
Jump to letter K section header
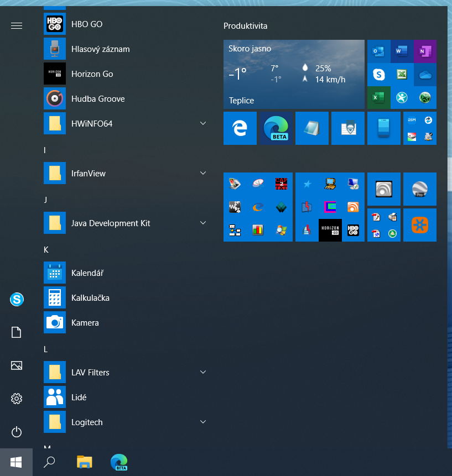pos(46,250)
